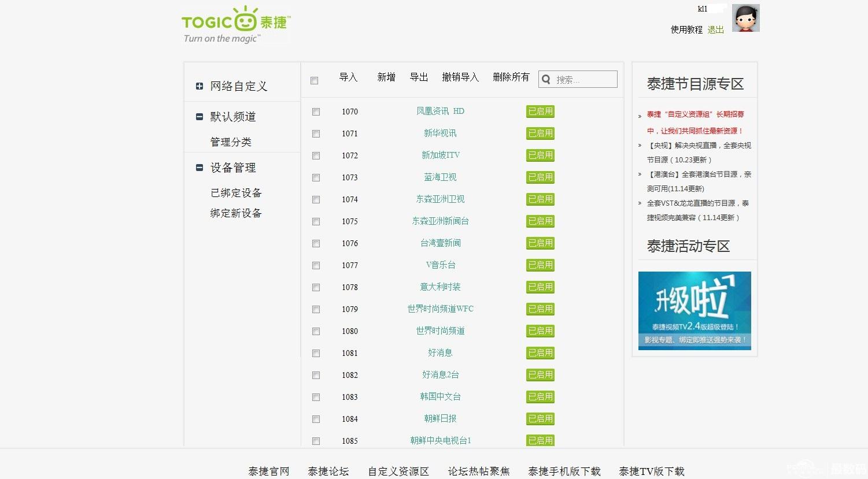Open the user avatar picture

pyautogui.click(x=745, y=18)
